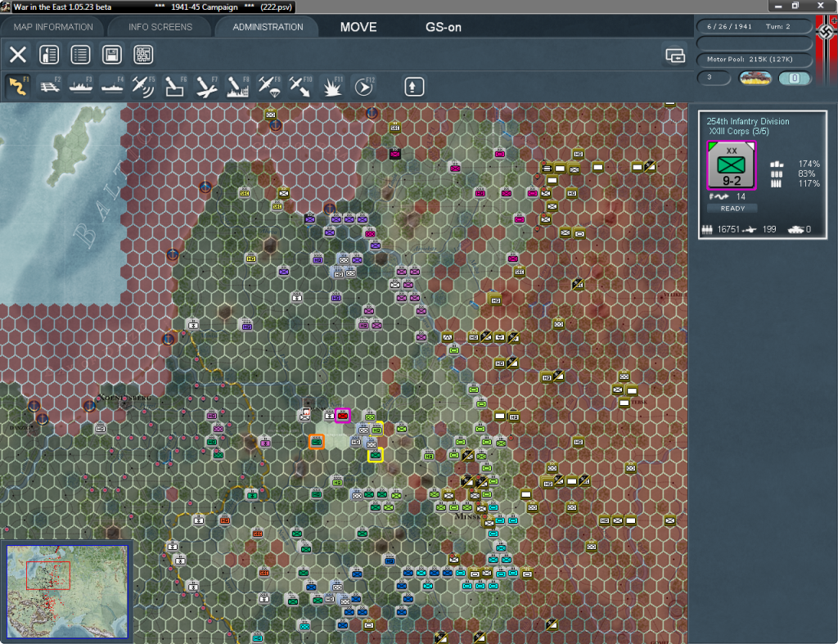Select the F1 Move mode icon
838x644 pixels.
click(18, 87)
